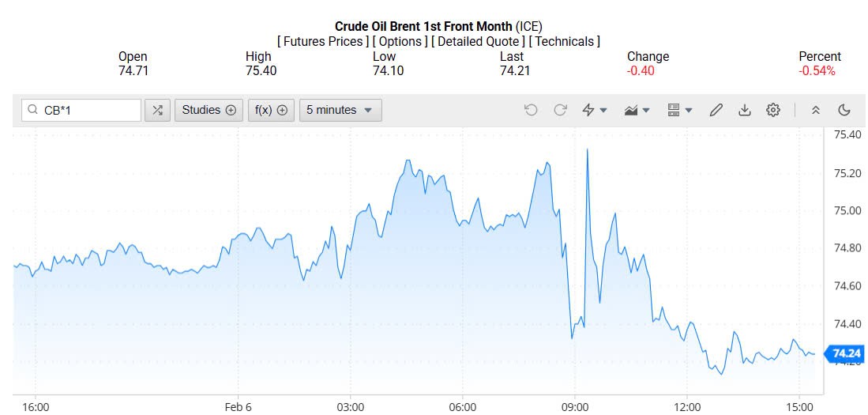Toggle dark mode moon icon
This screenshot has width=868, height=415.
pyautogui.click(x=844, y=110)
